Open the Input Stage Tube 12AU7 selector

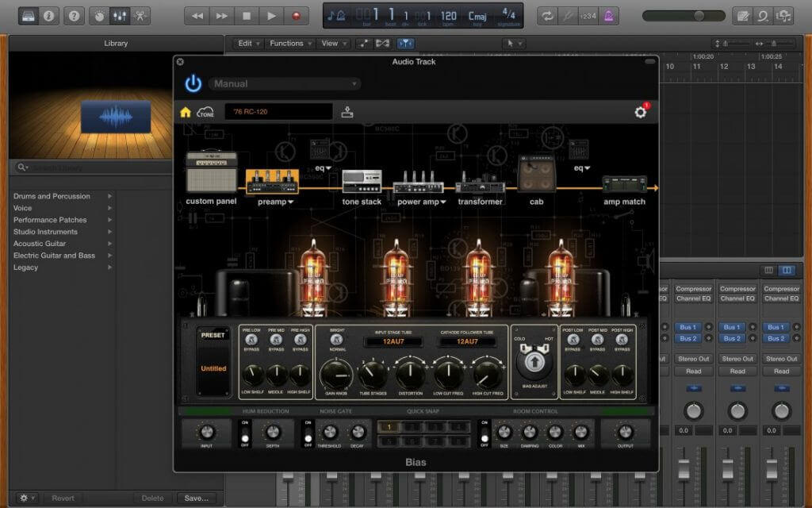(x=393, y=341)
